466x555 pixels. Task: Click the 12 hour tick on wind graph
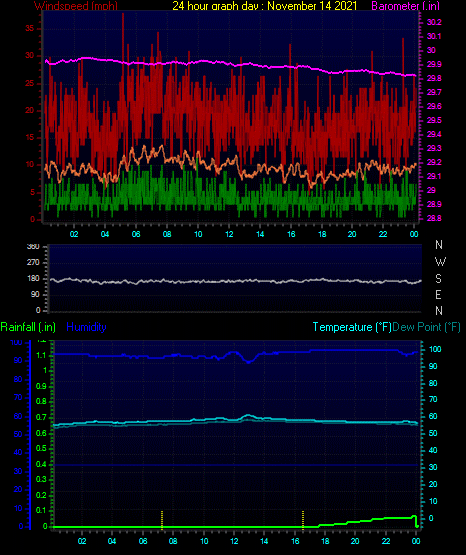pyautogui.click(x=229, y=234)
